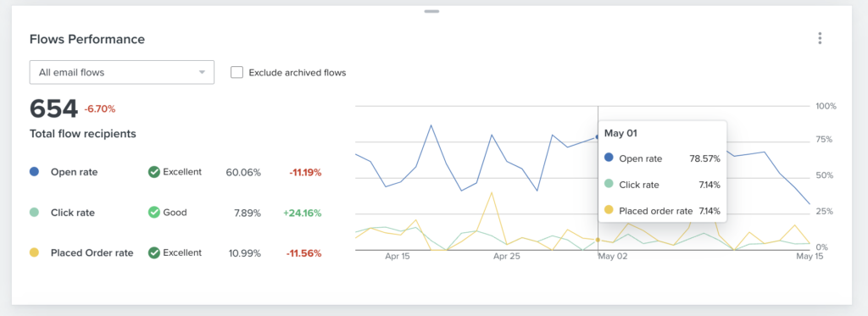Click the Excellent rating text for Open rate
The image size is (868, 316).
[182, 172]
